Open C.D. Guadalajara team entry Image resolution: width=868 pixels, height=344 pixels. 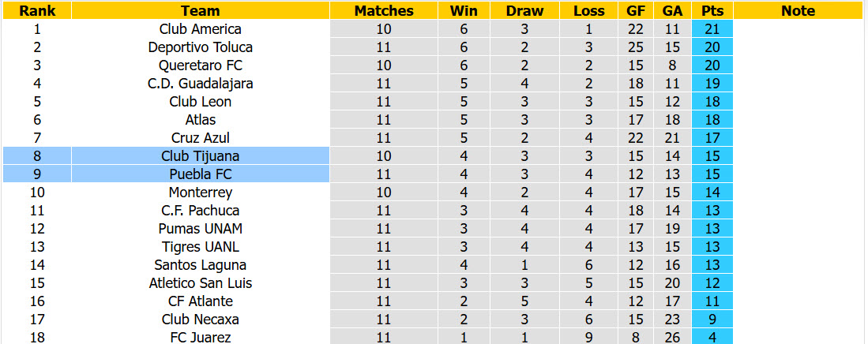(201, 84)
